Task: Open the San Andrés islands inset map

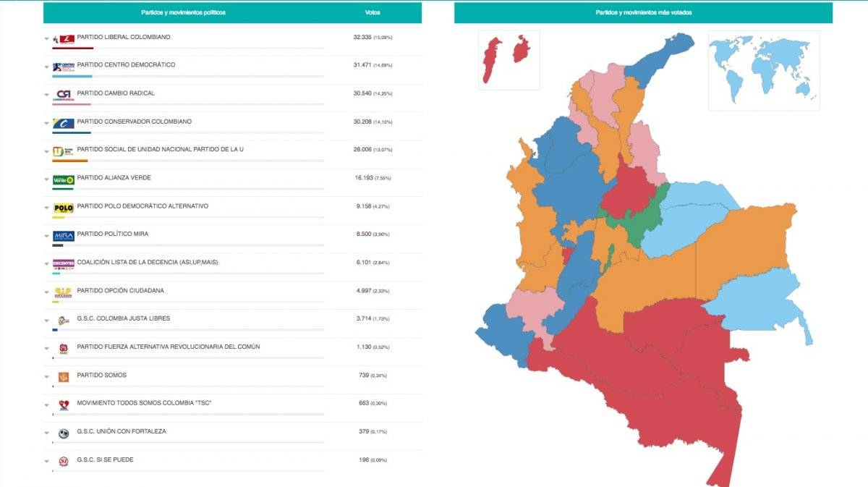Action: click(509, 60)
